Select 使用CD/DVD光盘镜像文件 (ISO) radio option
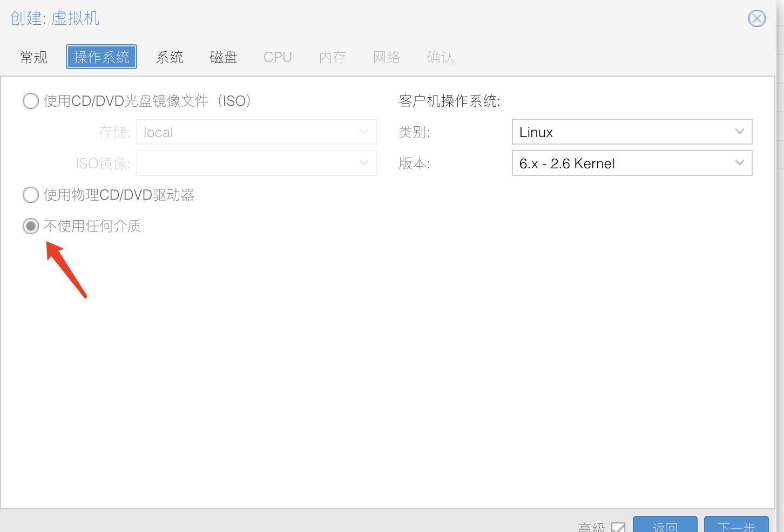 (x=31, y=101)
